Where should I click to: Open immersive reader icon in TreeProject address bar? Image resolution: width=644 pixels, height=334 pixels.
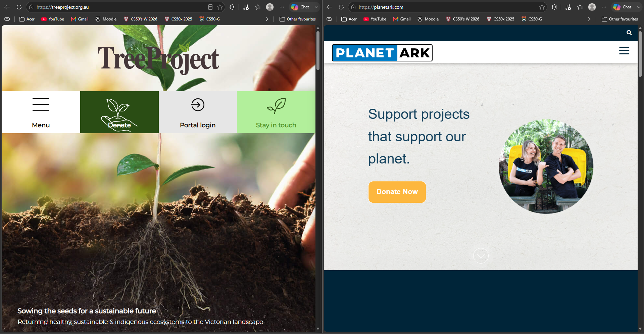(210, 7)
